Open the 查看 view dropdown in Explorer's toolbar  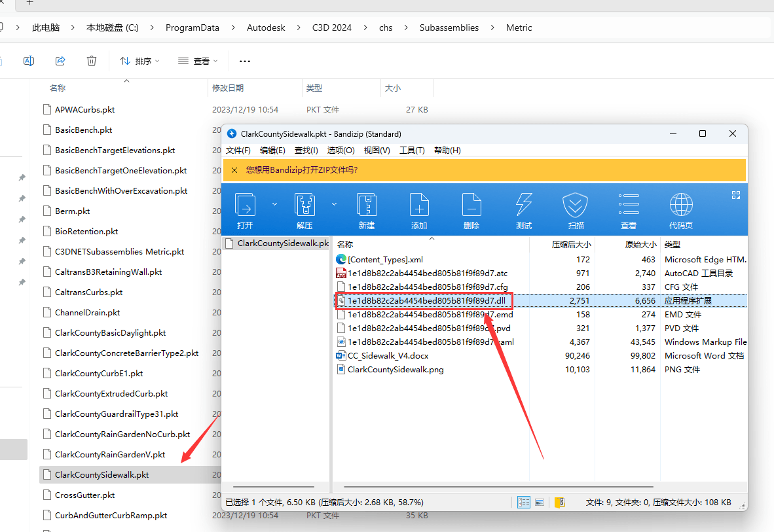tap(198, 61)
